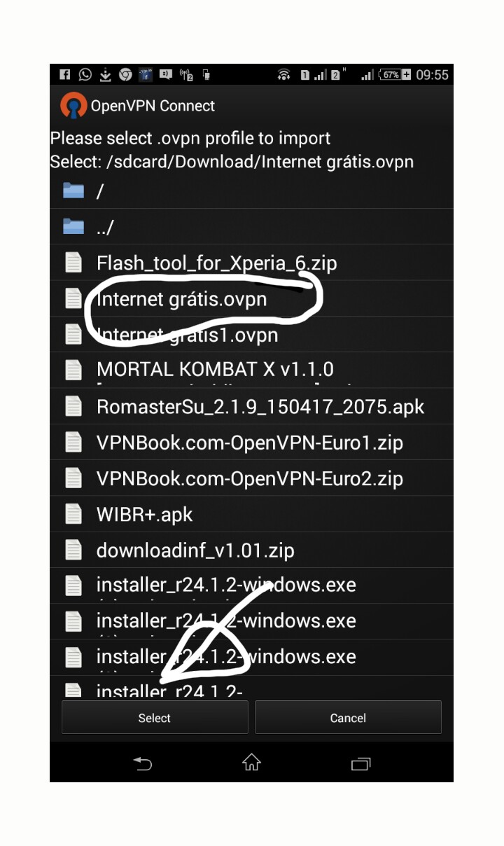504x846 pixels.
Task: Select RomasterSu_2.1.9_150417_2075.apk file
Action: [251, 406]
